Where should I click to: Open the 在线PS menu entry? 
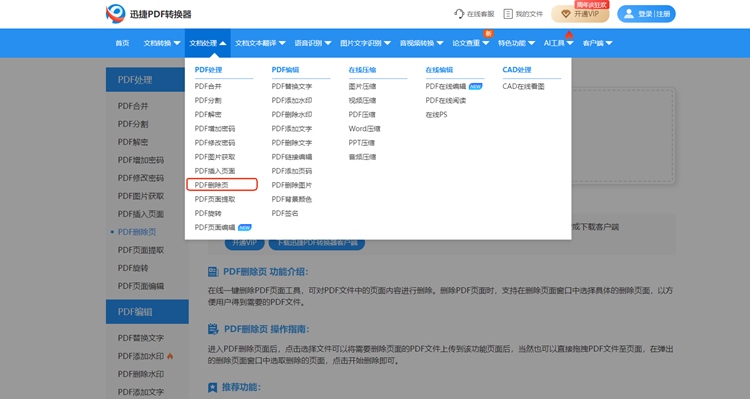click(x=436, y=115)
